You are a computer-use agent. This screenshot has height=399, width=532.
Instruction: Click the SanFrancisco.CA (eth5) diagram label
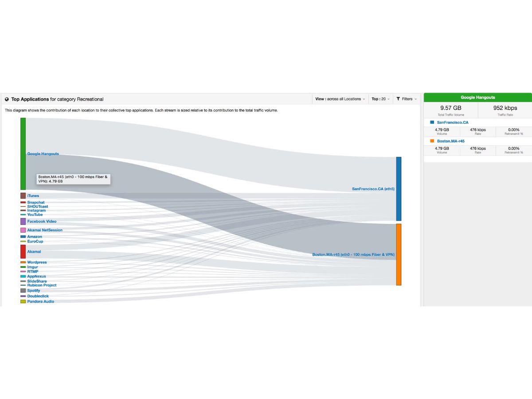373,189
